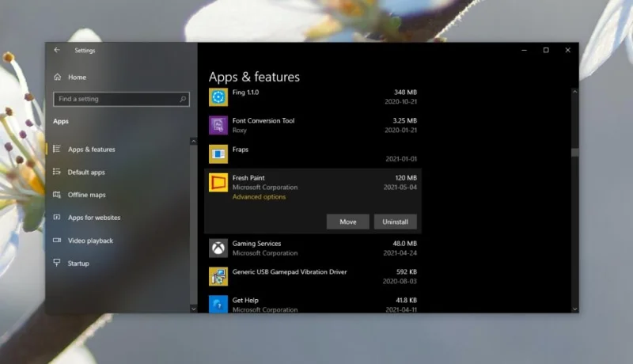Image resolution: width=633 pixels, height=364 pixels.
Task: Minimize the Settings window
Action: point(524,50)
